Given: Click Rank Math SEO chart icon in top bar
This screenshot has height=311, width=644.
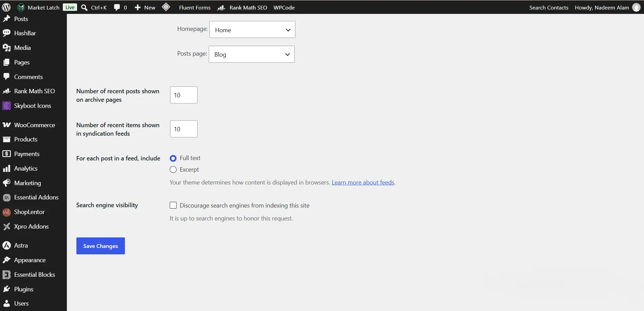Looking at the screenshot, I should click(x=221, y=7).
